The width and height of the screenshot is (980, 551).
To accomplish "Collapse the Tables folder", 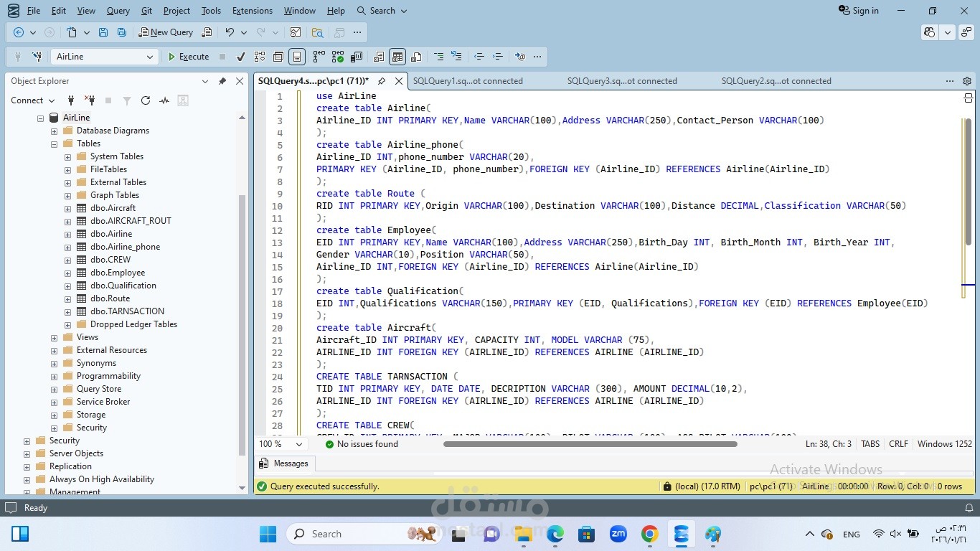I will pos(54,143).
